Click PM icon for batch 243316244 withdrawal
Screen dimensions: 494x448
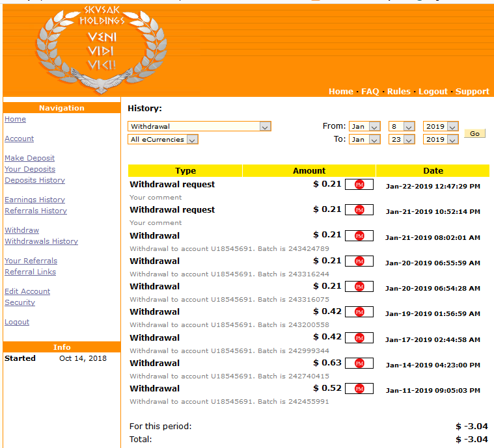tap(359, 261)
